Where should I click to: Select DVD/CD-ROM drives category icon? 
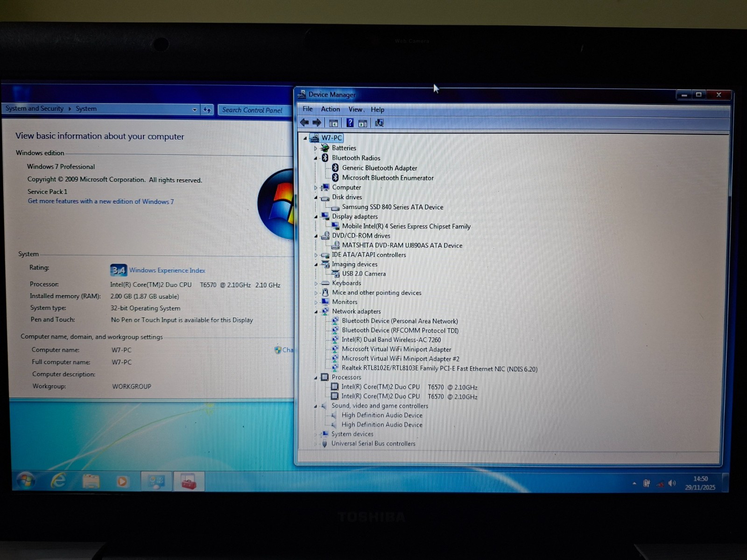325,236
